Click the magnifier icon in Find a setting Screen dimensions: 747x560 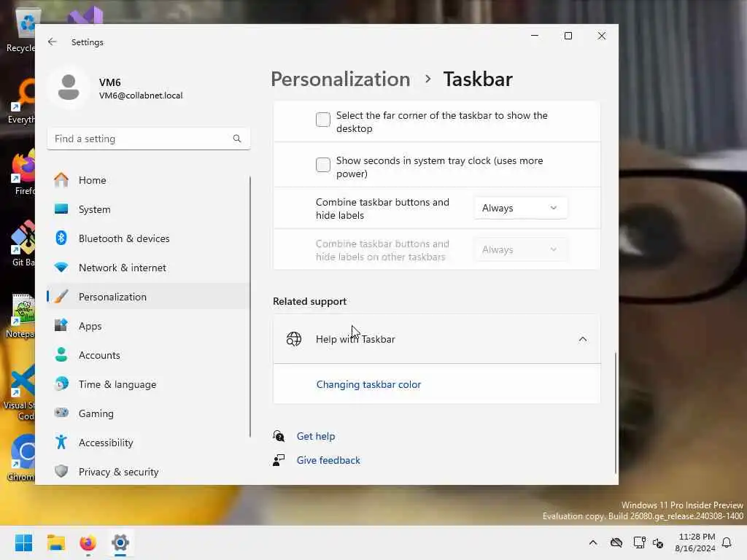coord(237,139)
